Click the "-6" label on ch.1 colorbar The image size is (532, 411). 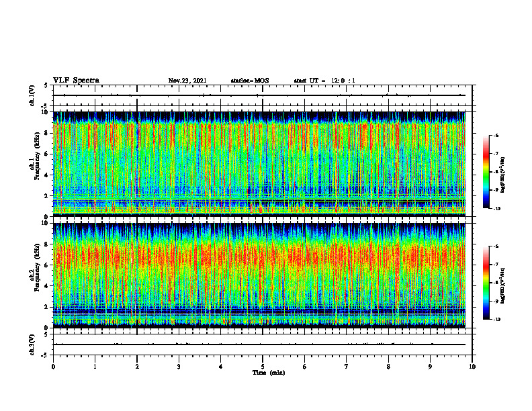[496, 136]
